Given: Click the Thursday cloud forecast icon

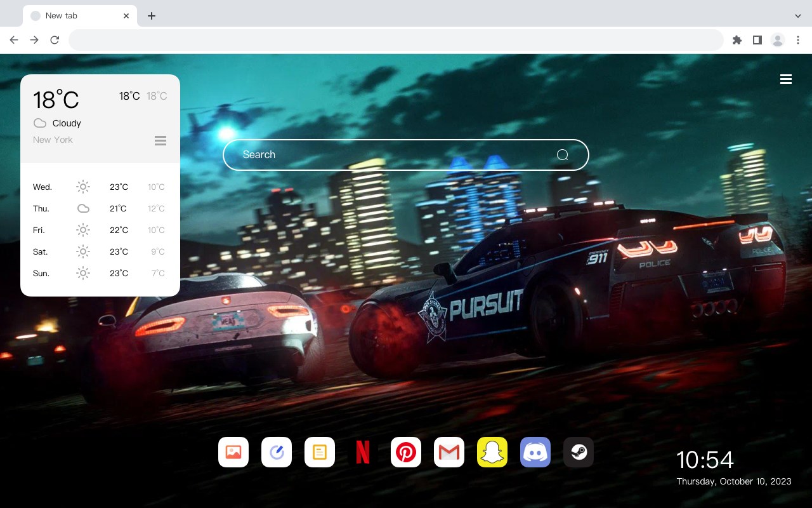Looking at the screenshot, I should tap(83, 208).
